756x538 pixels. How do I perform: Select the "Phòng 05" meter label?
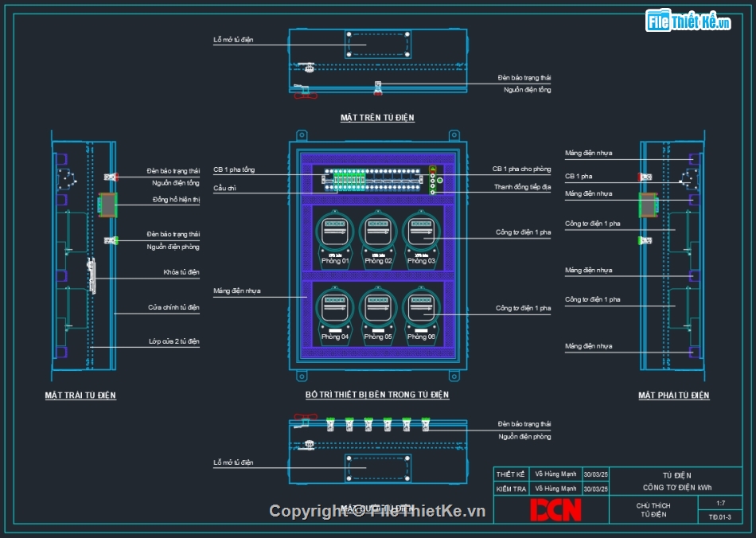(x=378, y=337)
